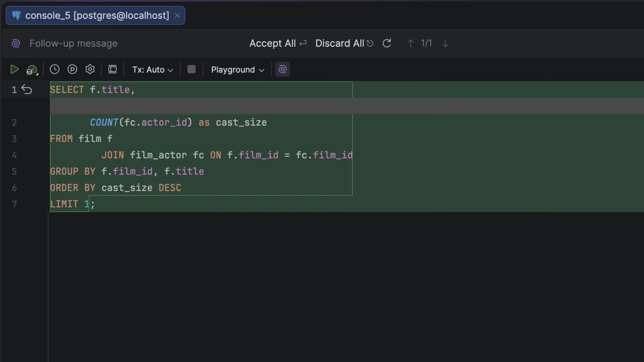Regenerate the suggestion with the refresh icon

(387, 43)
